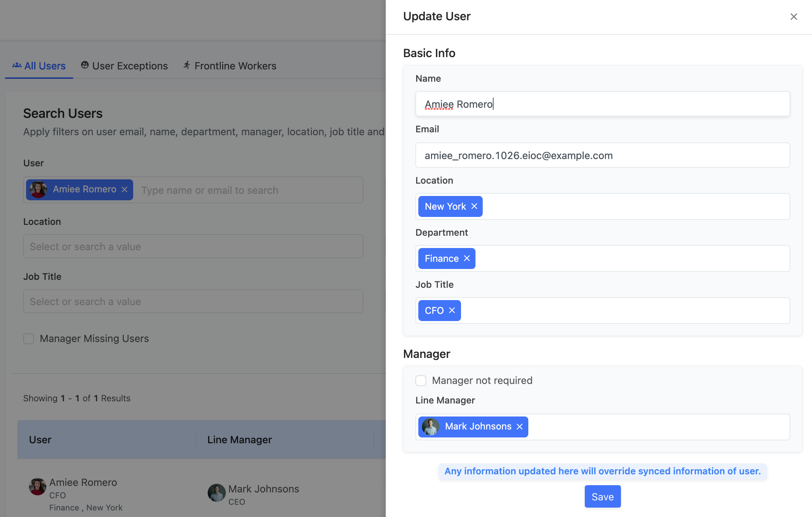Click the Name input field

[x=602, y=104]
